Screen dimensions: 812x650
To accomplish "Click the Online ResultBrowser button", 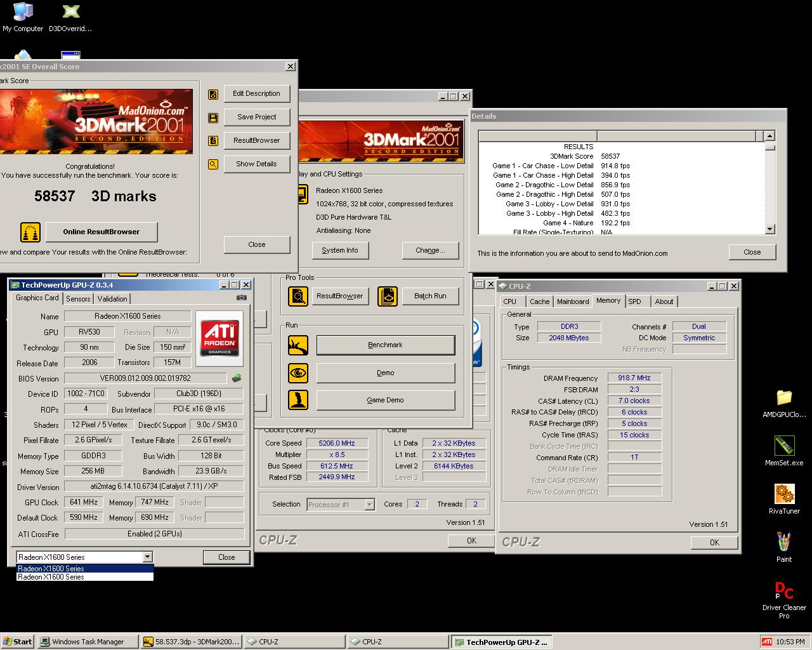I will pyautogui.click(x=101, y=232).
